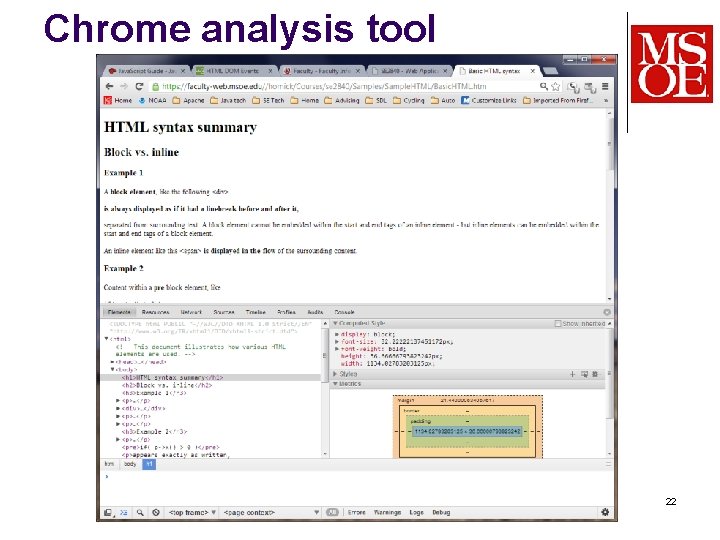Click the dock-to-window icon in DevTools status bar

pyautogui.click(x=108, y=512)
